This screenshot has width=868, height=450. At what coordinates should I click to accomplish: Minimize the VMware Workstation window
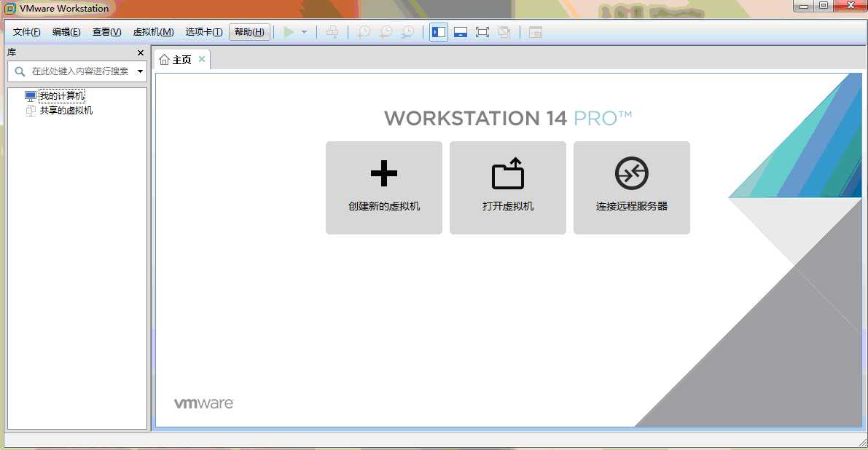803,6
